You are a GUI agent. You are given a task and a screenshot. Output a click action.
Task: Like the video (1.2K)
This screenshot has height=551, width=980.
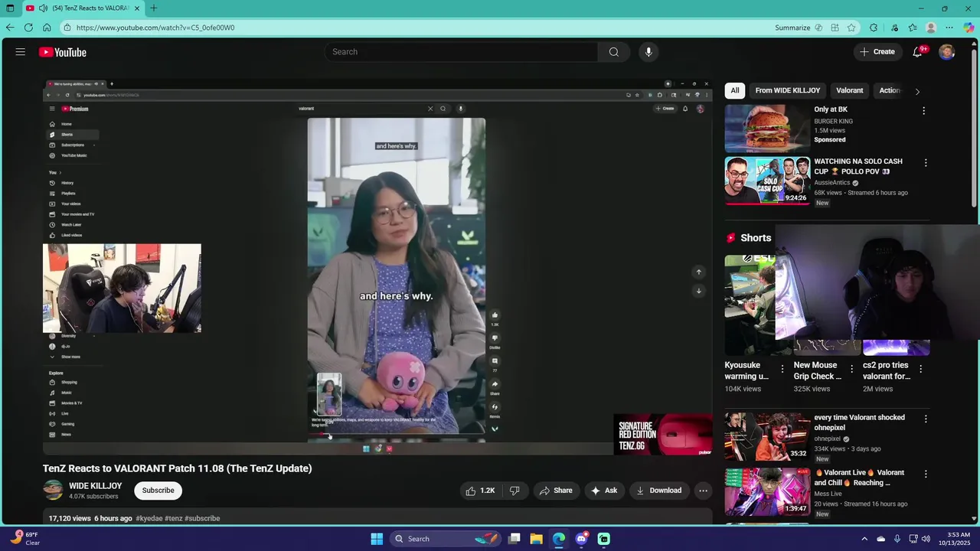click(480, 491)
